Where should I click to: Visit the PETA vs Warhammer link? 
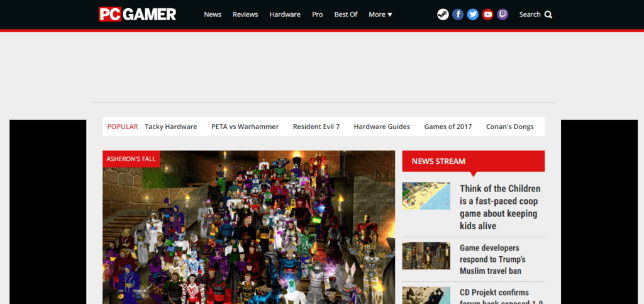[245, 127]
